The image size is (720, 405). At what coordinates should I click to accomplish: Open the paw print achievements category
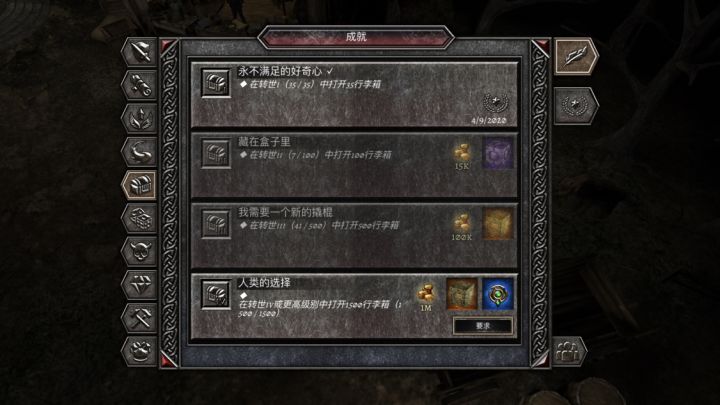(140, 351)
